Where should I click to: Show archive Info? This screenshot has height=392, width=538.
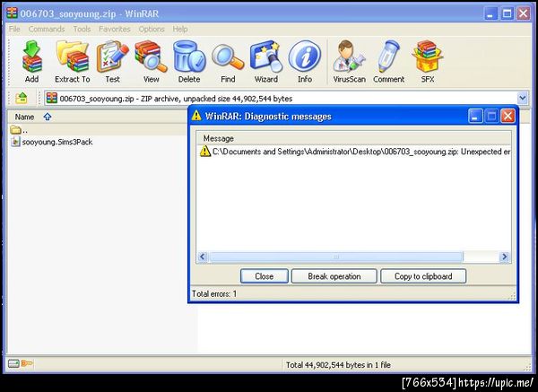click(x=304, y=57)
